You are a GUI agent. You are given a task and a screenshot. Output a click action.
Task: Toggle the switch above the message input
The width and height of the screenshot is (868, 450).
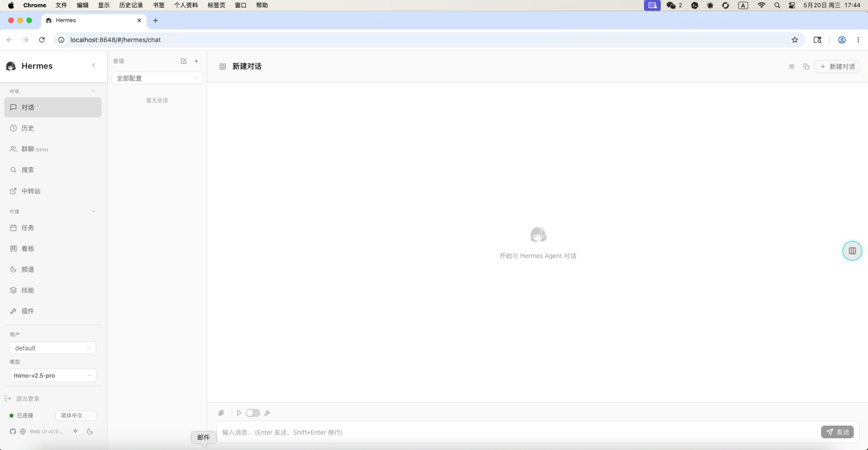coord(253,413)
